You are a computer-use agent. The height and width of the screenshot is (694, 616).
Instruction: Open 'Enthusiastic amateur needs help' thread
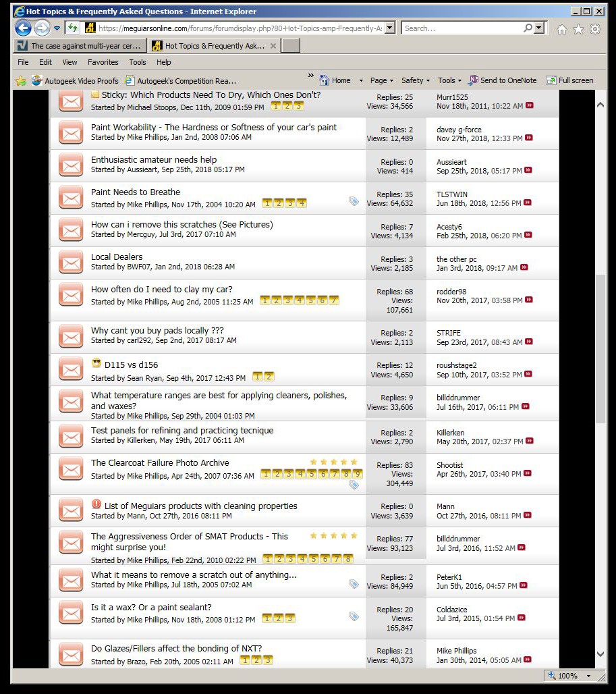coord(154,160)
